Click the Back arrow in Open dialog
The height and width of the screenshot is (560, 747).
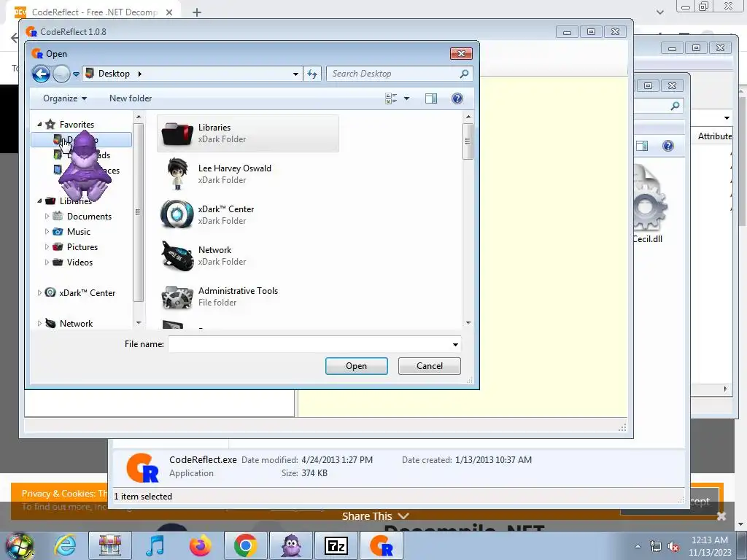click(41, 74)
